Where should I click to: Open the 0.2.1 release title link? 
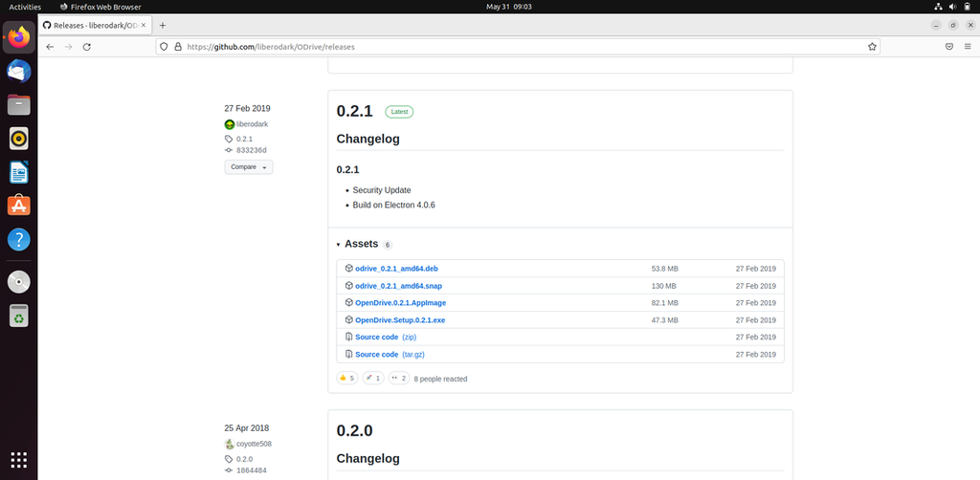click(x=354, y=111)
